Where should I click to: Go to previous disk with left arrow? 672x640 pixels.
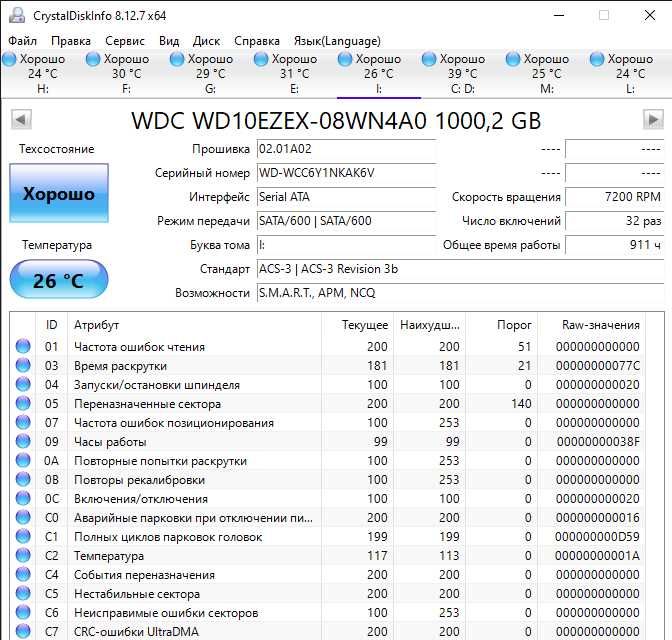pyautogui.click(x=21, y=120)
